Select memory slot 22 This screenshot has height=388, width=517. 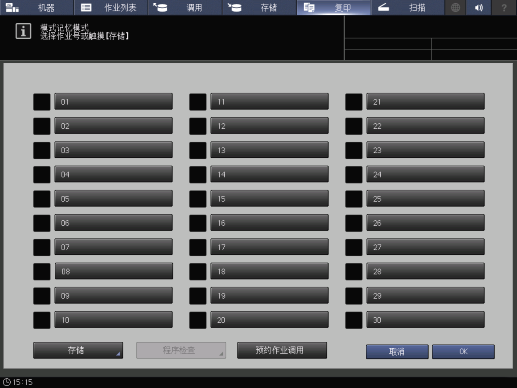[x=426, y=126]
